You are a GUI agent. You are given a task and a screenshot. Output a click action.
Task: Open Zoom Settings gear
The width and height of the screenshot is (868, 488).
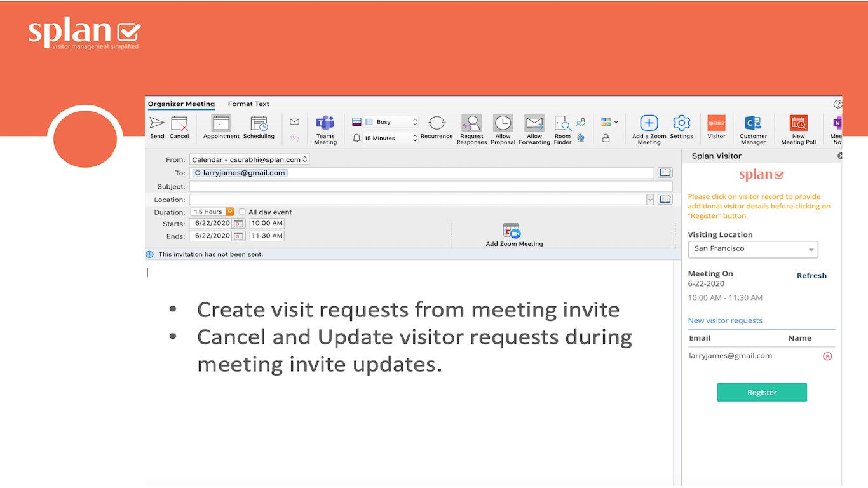pos(681,127)
